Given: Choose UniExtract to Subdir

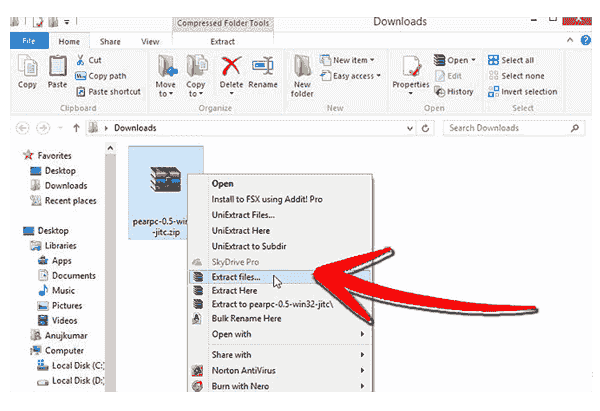Looking at the screenshot, I should click(x=280, y=246).
